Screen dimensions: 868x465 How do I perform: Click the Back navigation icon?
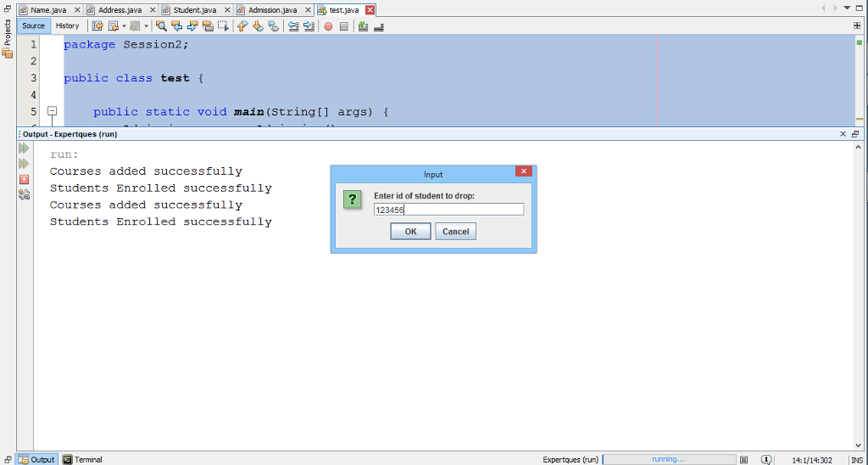click(x=114, y=26)
